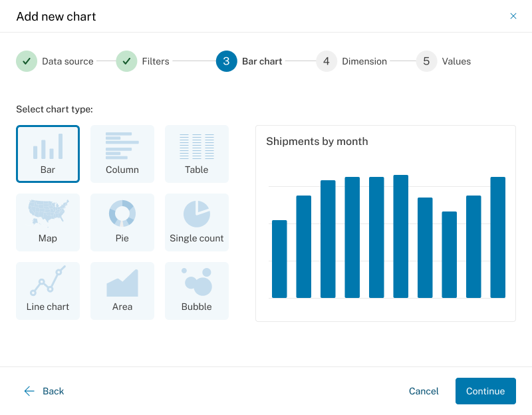Go back using the Back link
The width and height of the screenshot is (532, 415).
pos(45,391)
